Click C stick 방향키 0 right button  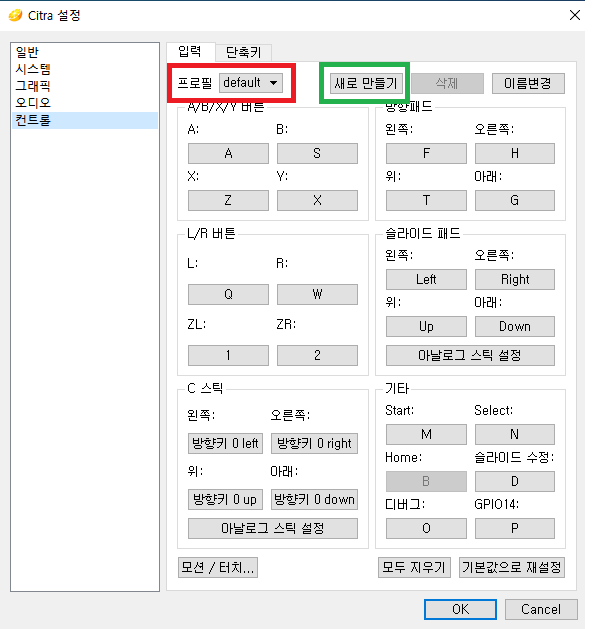tap(314, 443)
